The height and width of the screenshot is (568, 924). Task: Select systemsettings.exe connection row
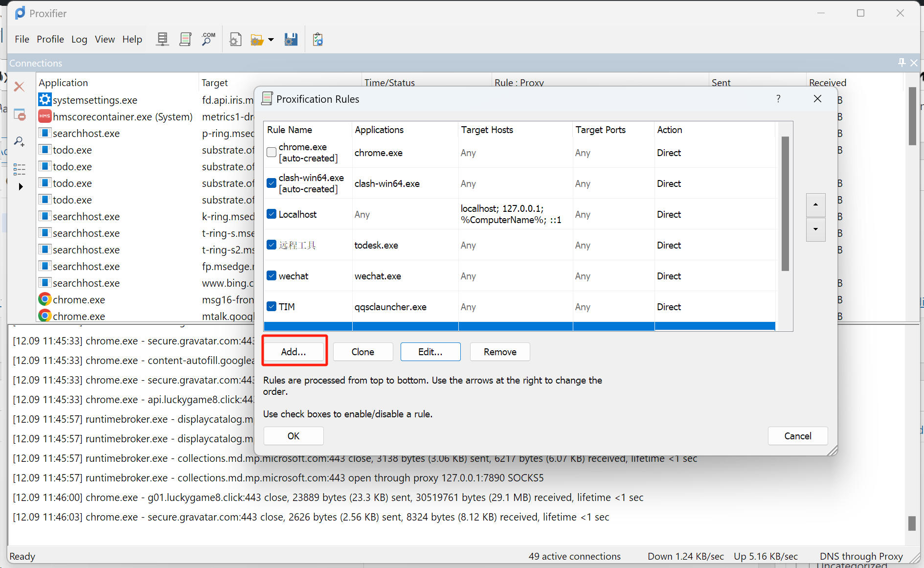(146, 100)
